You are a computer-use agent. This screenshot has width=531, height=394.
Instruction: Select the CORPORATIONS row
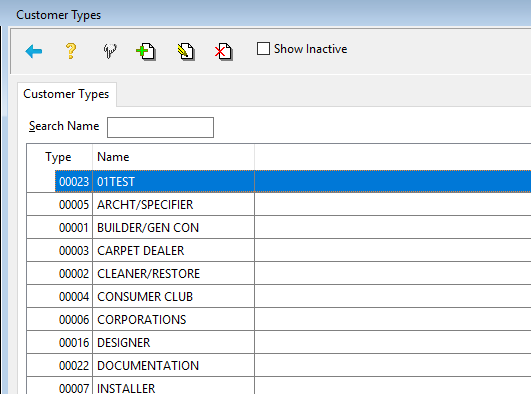[279, 319]
